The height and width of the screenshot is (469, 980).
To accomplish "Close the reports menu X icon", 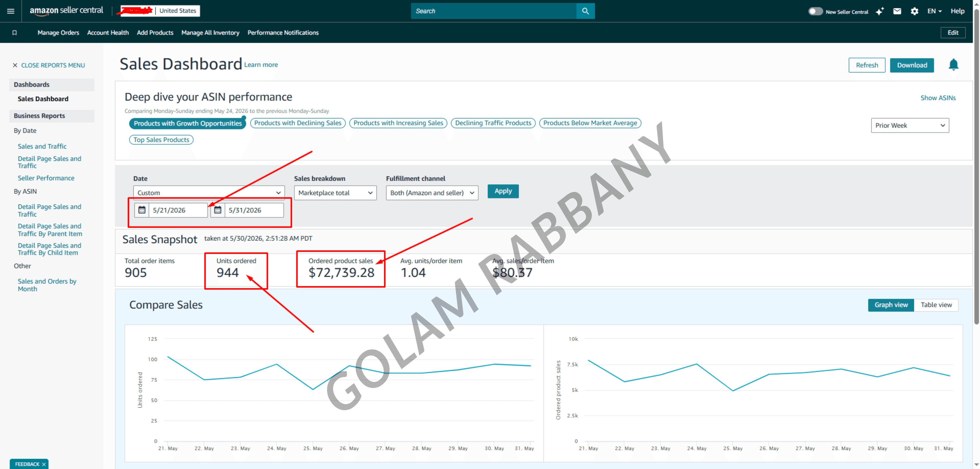I will coord(15,65).
